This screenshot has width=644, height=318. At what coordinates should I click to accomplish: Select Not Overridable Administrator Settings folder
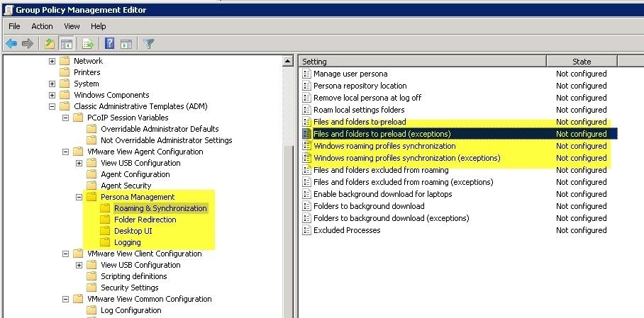(x=167, y=140)
